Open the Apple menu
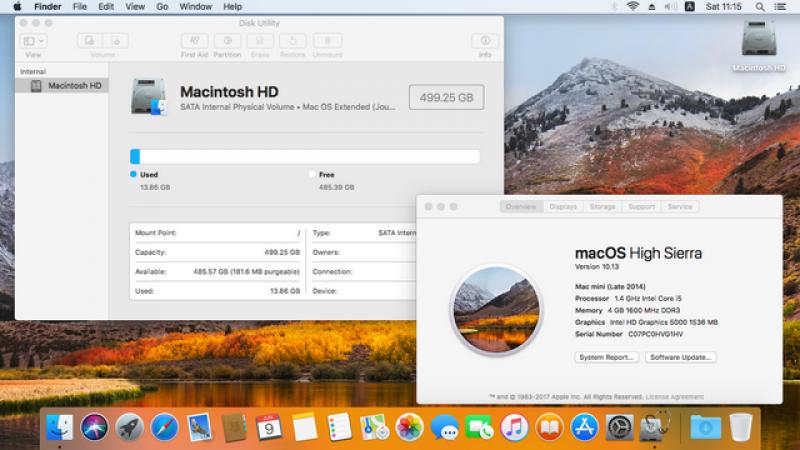The image size is (800, 450). coord(17,7)
